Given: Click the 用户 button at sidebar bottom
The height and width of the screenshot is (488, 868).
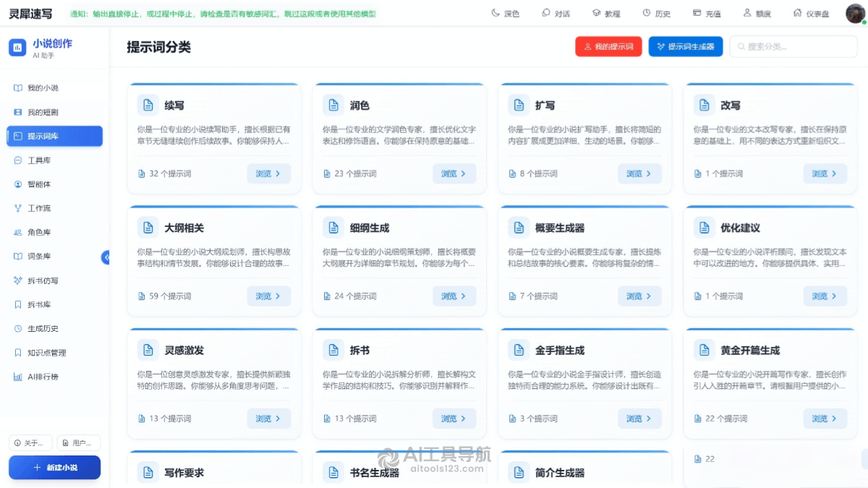Looking at the screenshot, I should point(79,443).
